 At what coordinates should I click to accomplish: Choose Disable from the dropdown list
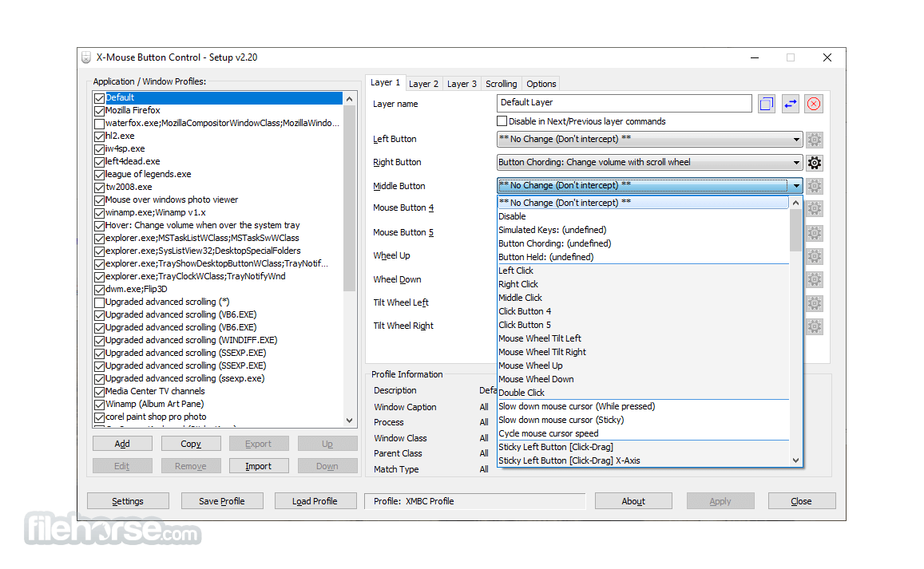click(x=643, y=216)
